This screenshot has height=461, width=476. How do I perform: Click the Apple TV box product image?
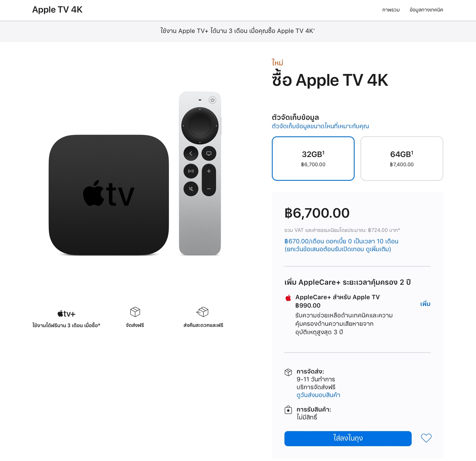[109, 195]
